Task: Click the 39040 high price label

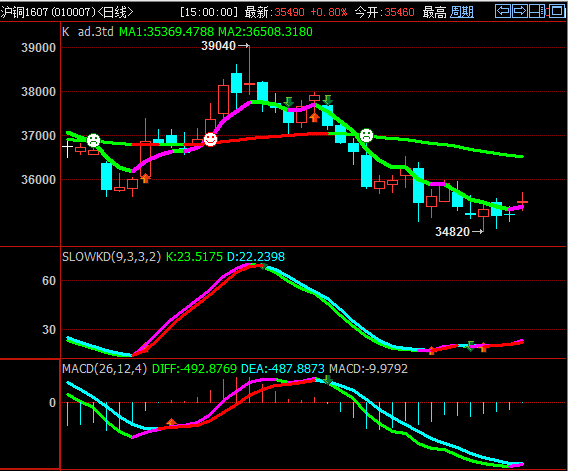Action: click(218, 46)
